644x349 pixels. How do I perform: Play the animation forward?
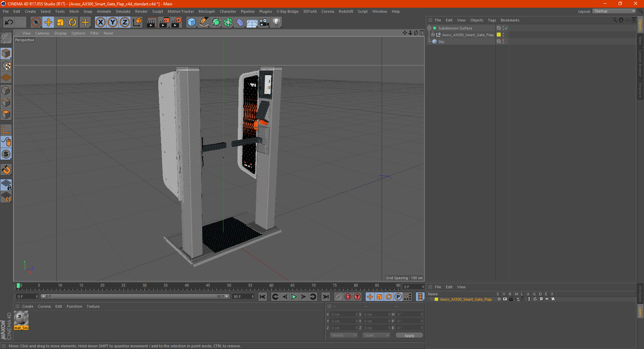tap(294, 297)
